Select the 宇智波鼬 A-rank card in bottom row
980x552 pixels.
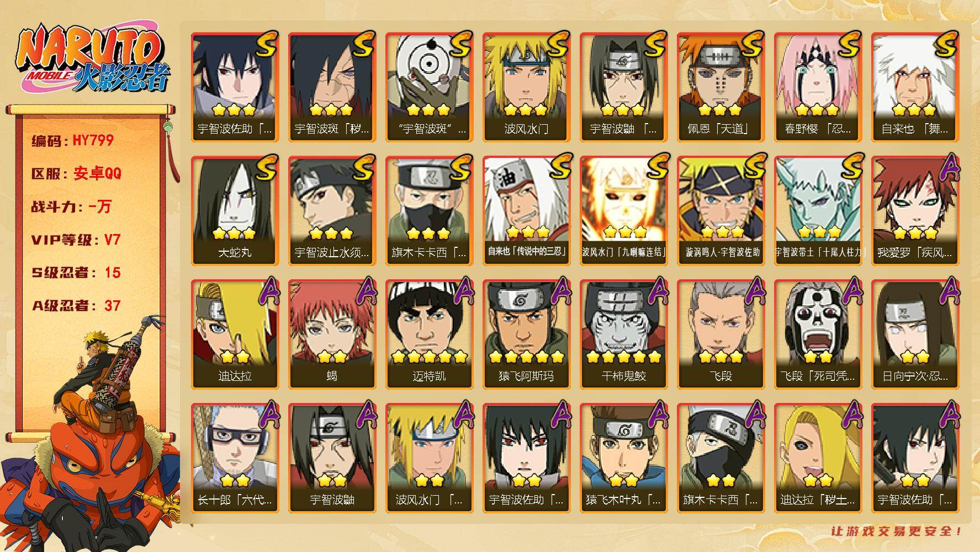click(332, 458)
